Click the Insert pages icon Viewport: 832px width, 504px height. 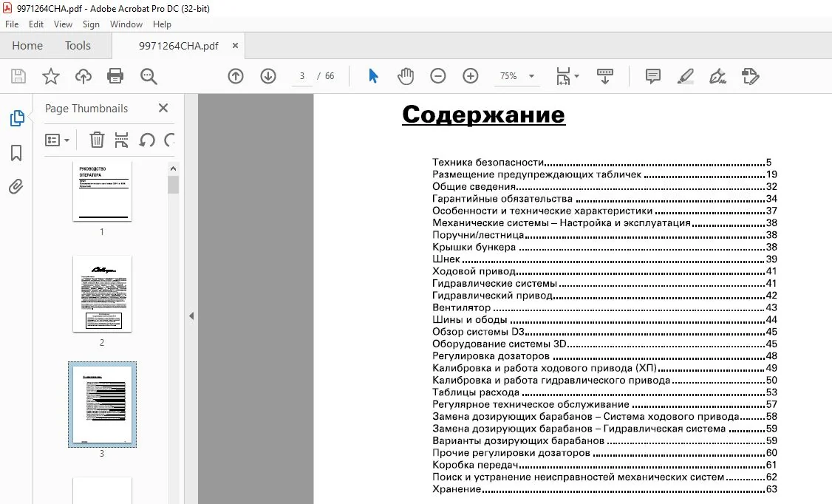121,140
